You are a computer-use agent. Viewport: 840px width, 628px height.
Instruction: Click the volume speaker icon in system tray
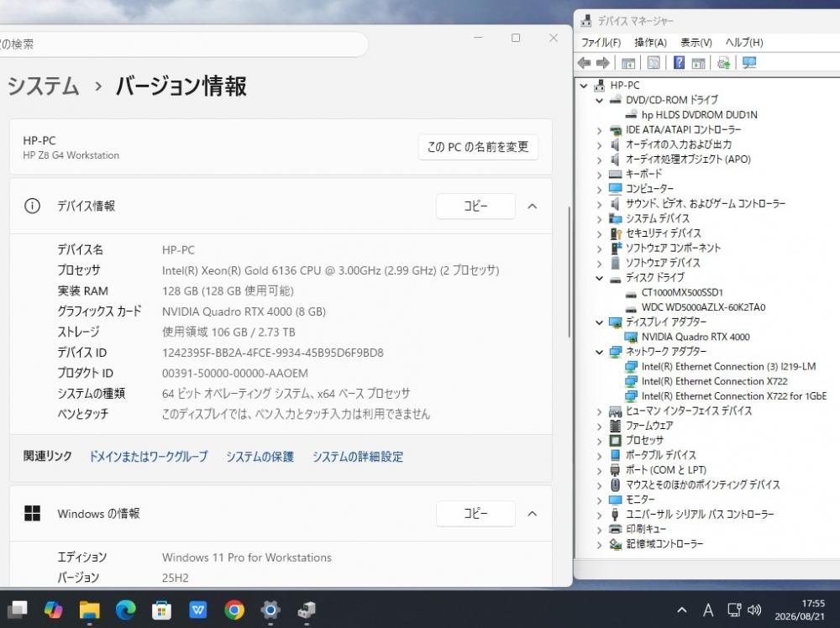(x=754, y=610)
